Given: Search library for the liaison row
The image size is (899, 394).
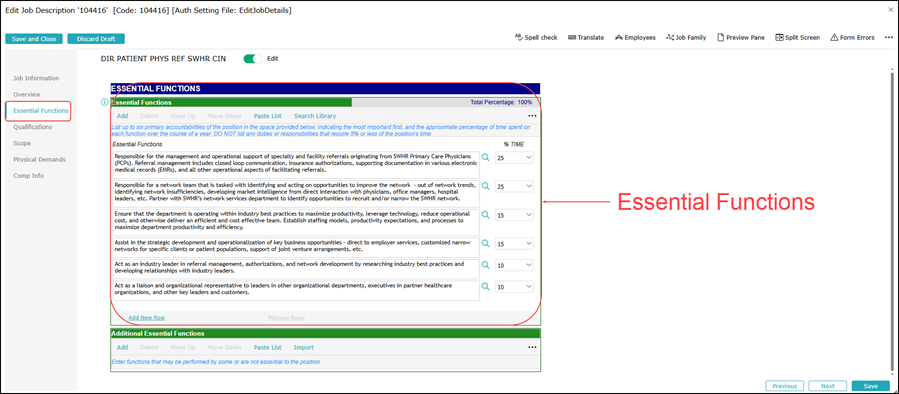Looking at the screenshot, I should (486, 286).
